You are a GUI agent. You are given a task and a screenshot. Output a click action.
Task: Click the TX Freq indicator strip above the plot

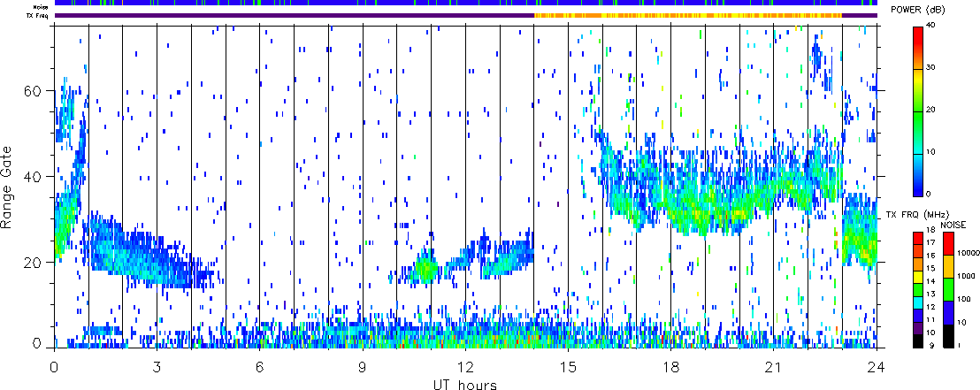pos(466,15)
